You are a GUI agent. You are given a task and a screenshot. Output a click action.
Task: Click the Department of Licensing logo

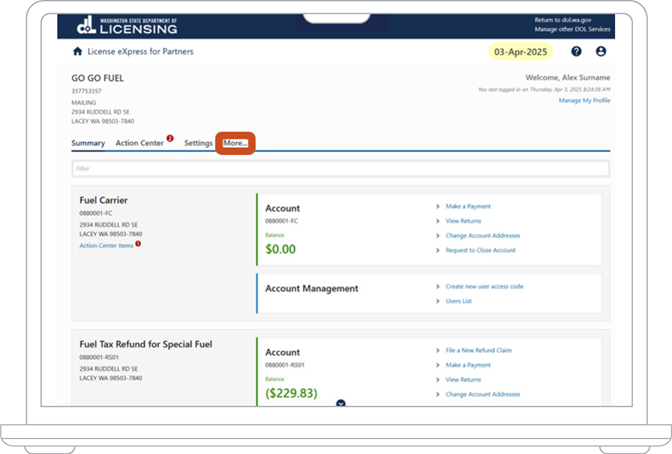127,26
